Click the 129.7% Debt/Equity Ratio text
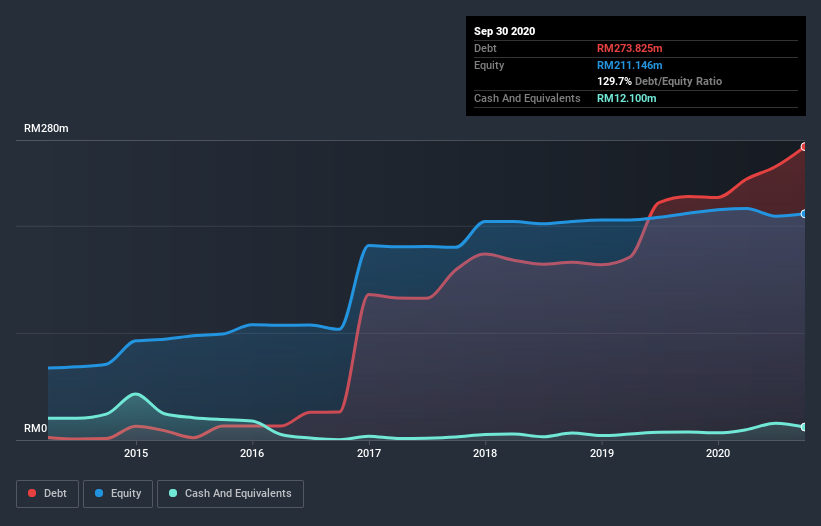821x526 pixels. pyautogui.click(x=659, y=81)
